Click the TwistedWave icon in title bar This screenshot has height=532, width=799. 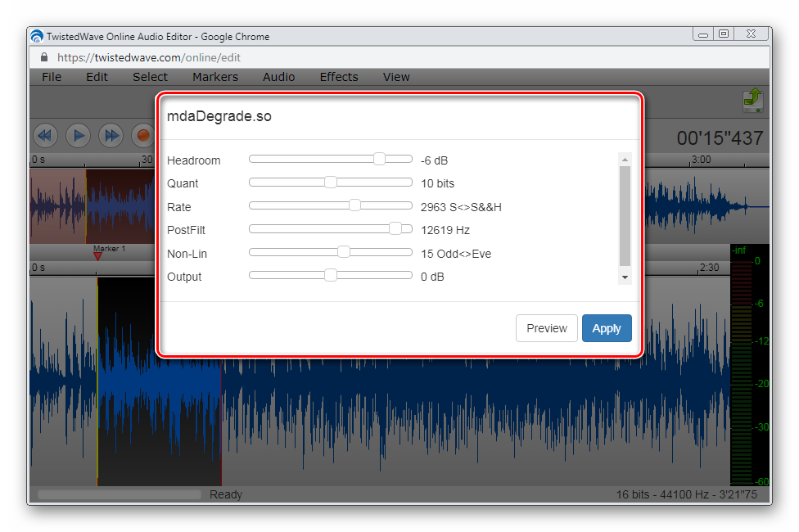[37, 37]
